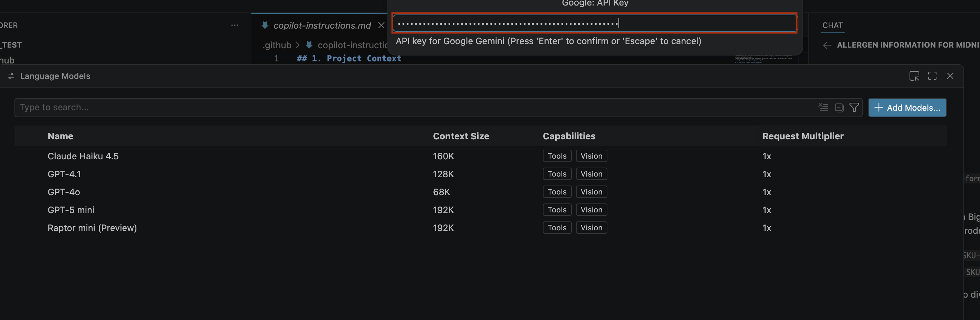
Task: Maximize the Language Models panel
Action: pyautogui.click(x=932, y=76)
